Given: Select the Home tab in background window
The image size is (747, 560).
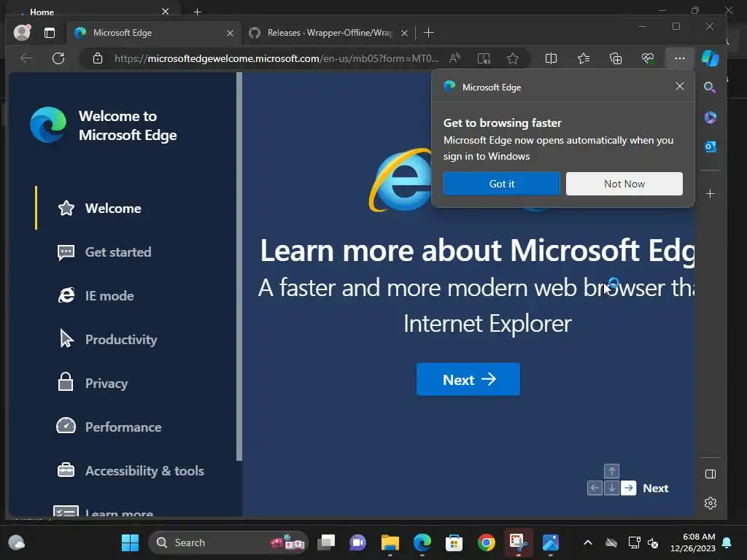Looking at the screenshot, I should point(42,12).
